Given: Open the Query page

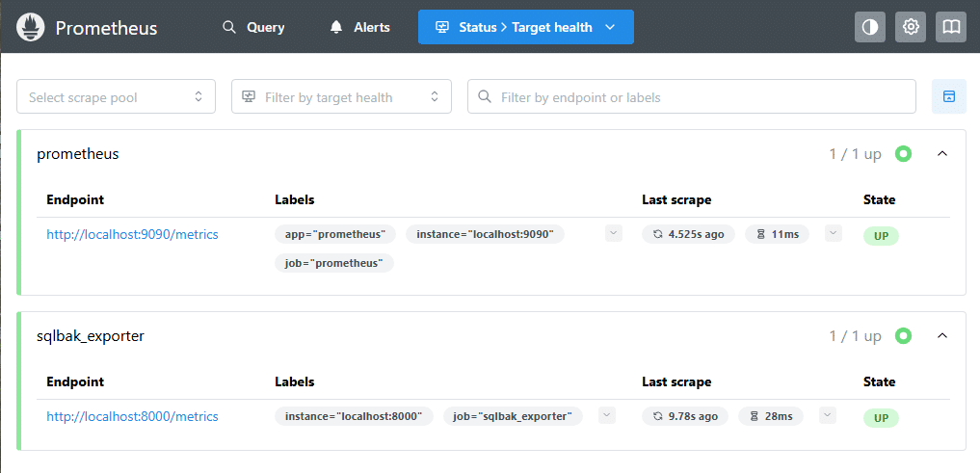Looking at the screenshot, I should [253, 27].
